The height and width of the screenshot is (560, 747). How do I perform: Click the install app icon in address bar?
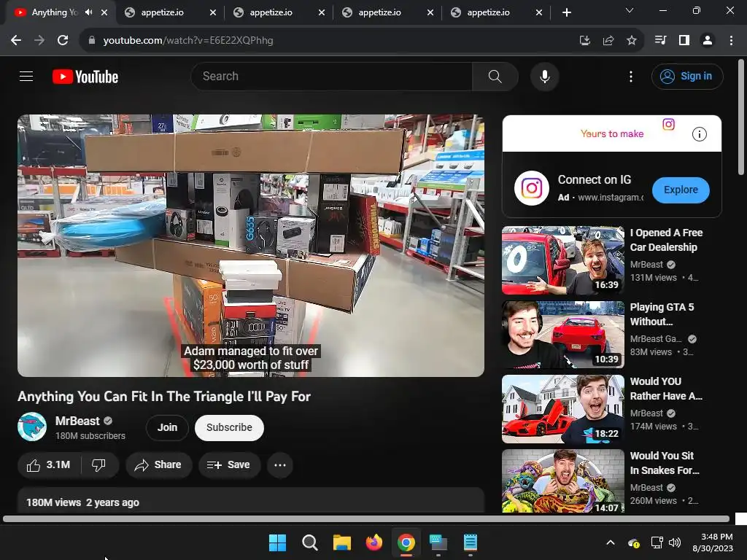click(584, 41)
